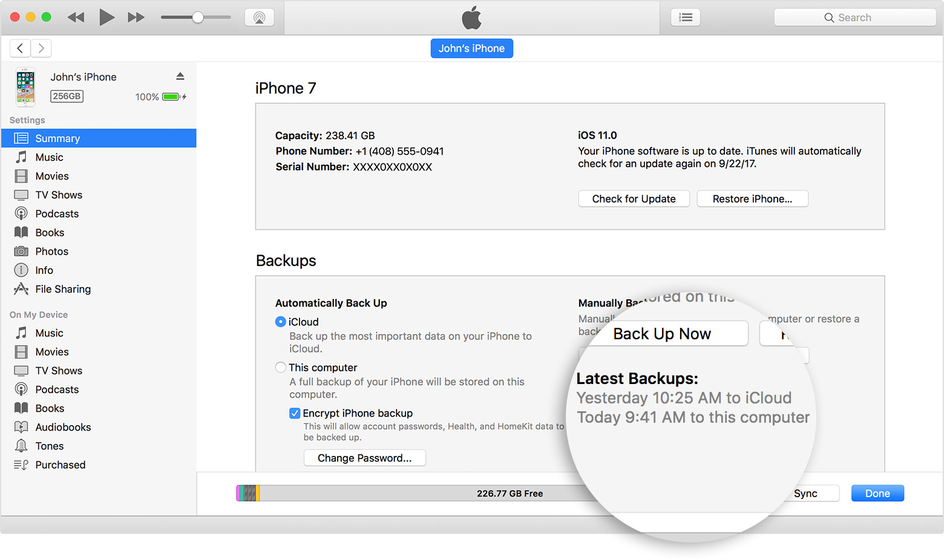Open Podcasts under Settings

99,213
